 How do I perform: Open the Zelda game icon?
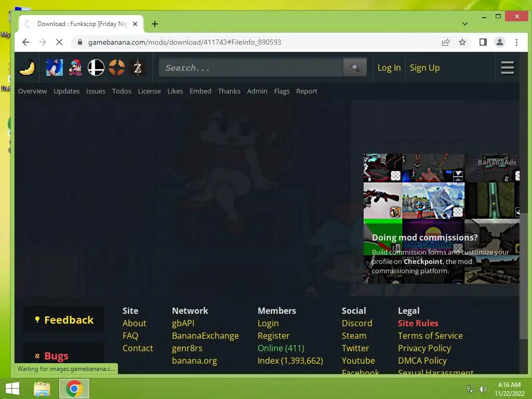pyautogui.click(x=137, y=68)
